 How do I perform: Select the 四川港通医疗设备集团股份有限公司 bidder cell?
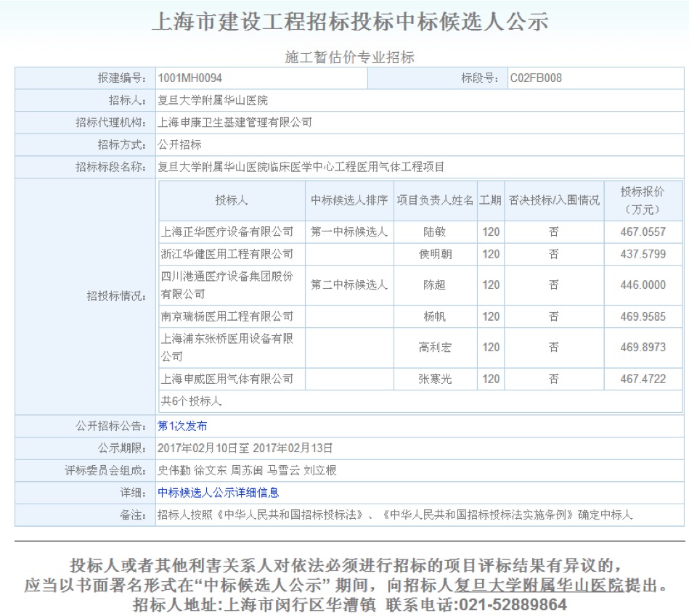227,285
